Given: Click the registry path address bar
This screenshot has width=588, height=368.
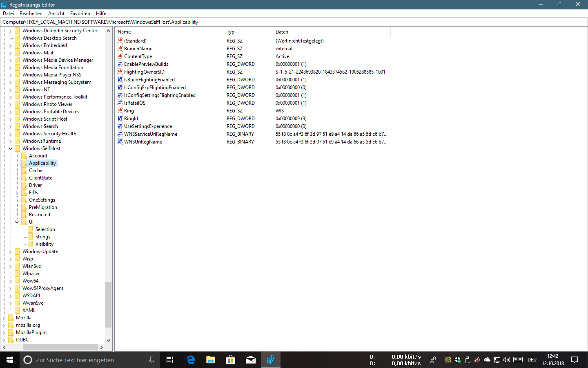Looking at the screenshot, I should click(294, 22).
